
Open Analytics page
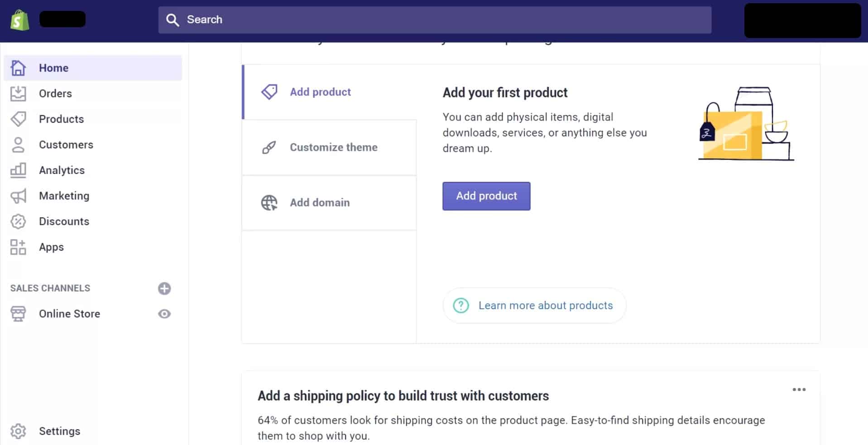(x=93, y=170)
